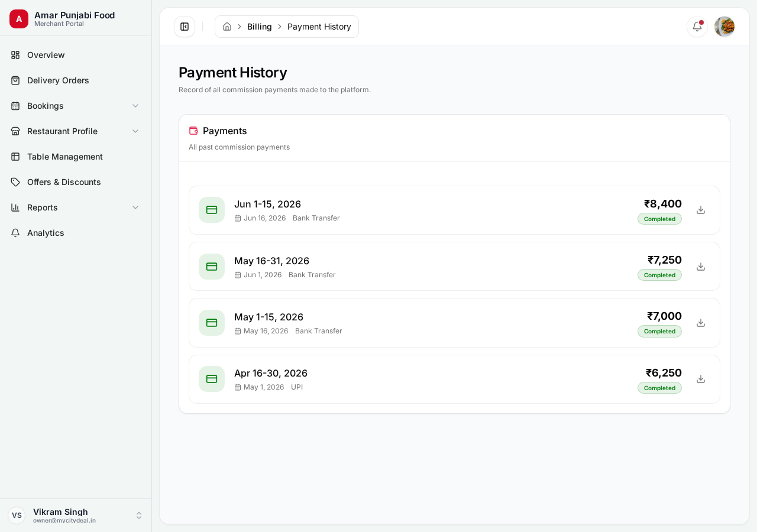Click the card icon for Jun 1-15, 2026
757x532 pixels.
[212, 210]
